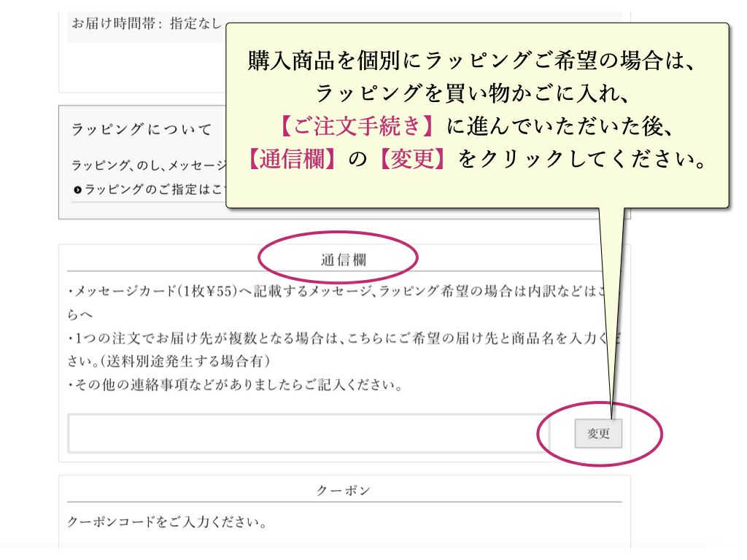Image resolution: width=747 pixels, height=560 pixels.
Task: Select the ラッピングについて heading
Action: click(142, 130)
